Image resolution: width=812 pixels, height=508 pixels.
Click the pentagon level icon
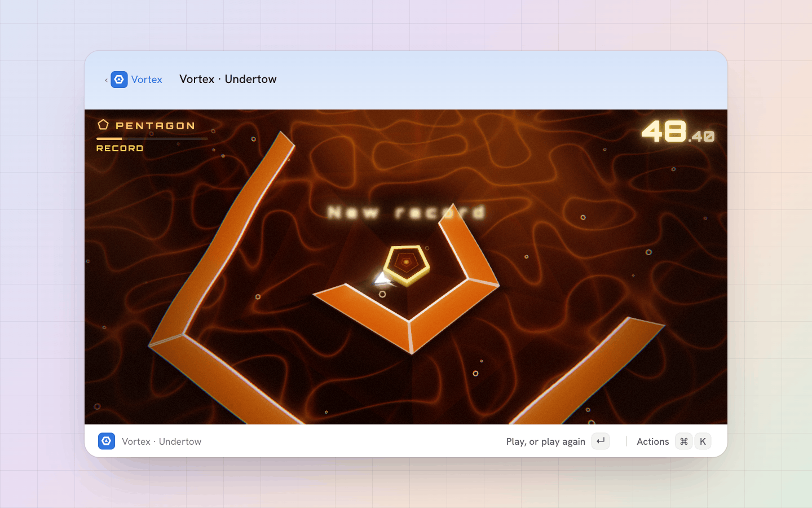click(x=103, y=125)
